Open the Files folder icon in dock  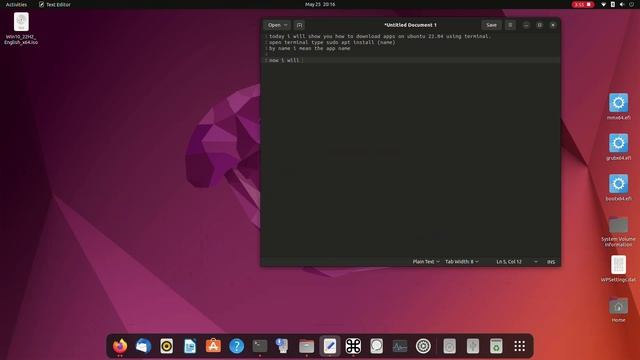[x=306, y=346]
